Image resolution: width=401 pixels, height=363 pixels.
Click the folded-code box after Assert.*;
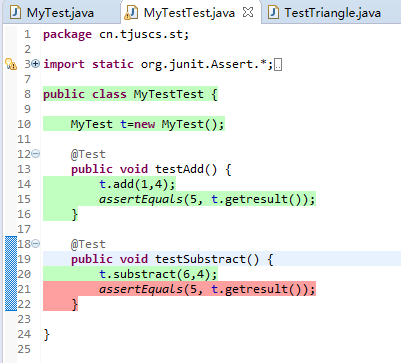[x=278, y=64]
